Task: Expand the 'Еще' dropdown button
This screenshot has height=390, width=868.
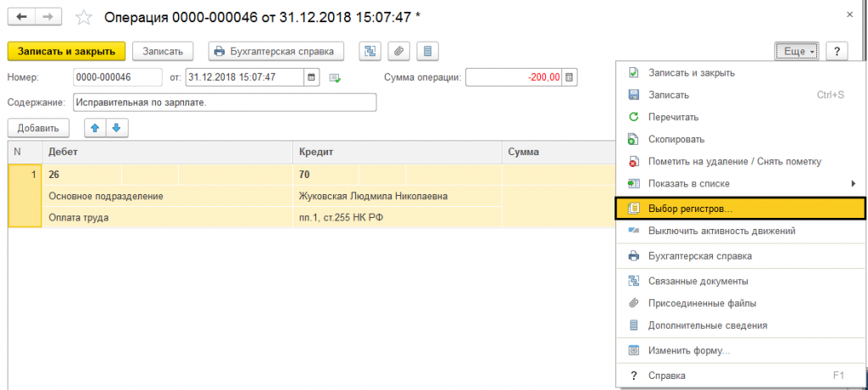Action: coord(796,52)
